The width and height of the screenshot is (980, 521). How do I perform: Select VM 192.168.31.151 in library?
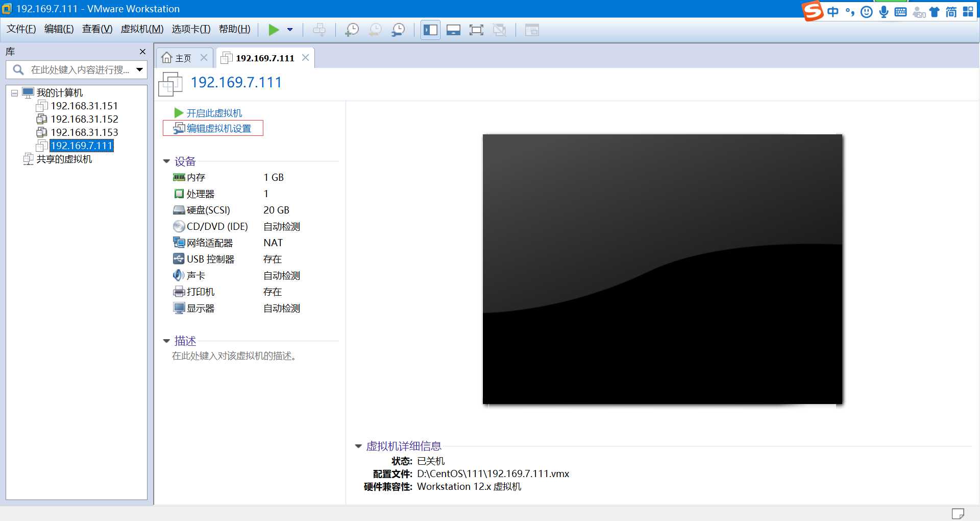point(84,106)
